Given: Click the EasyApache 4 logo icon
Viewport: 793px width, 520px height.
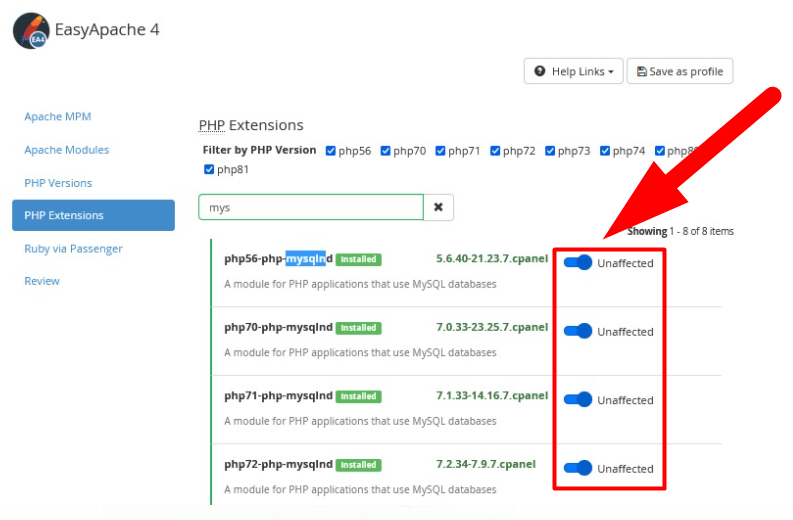Looking at the screenshot, I should click(31, 31).
